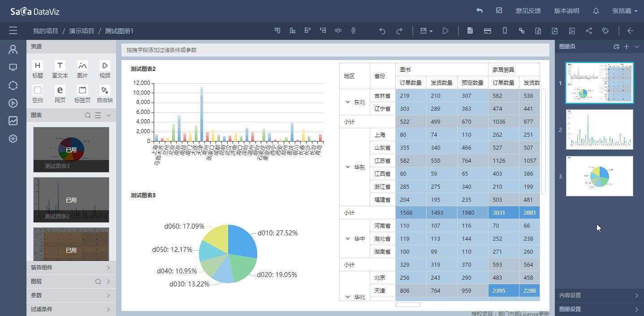
Task: Click the link chain icon in toolbar
Action: click(x=521, y=30)
